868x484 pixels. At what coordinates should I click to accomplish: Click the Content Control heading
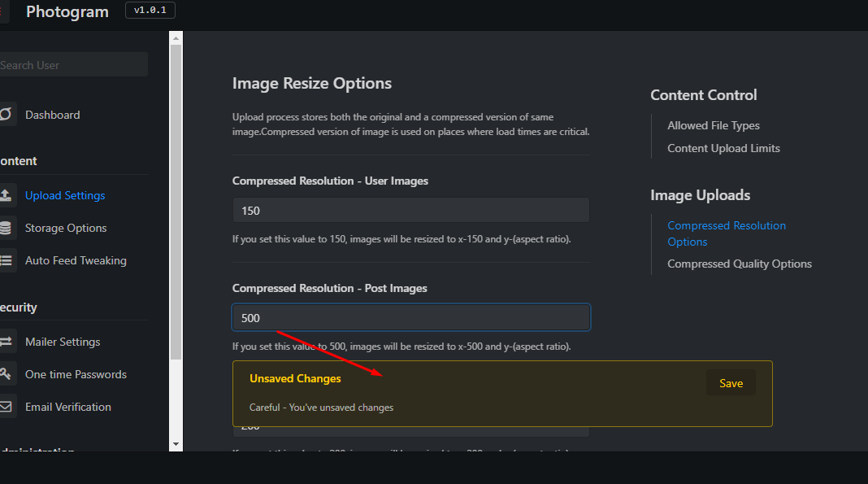703,95
